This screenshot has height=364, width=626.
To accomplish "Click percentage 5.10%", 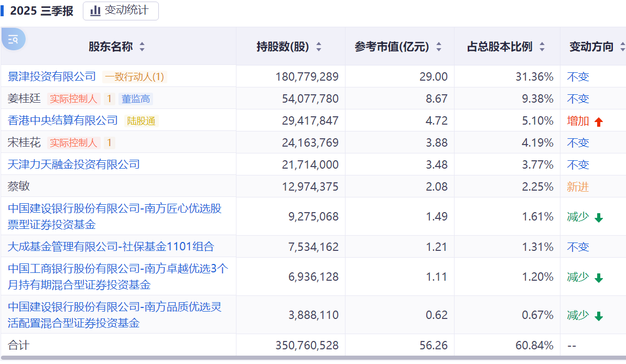I will (x=538, y=120).
